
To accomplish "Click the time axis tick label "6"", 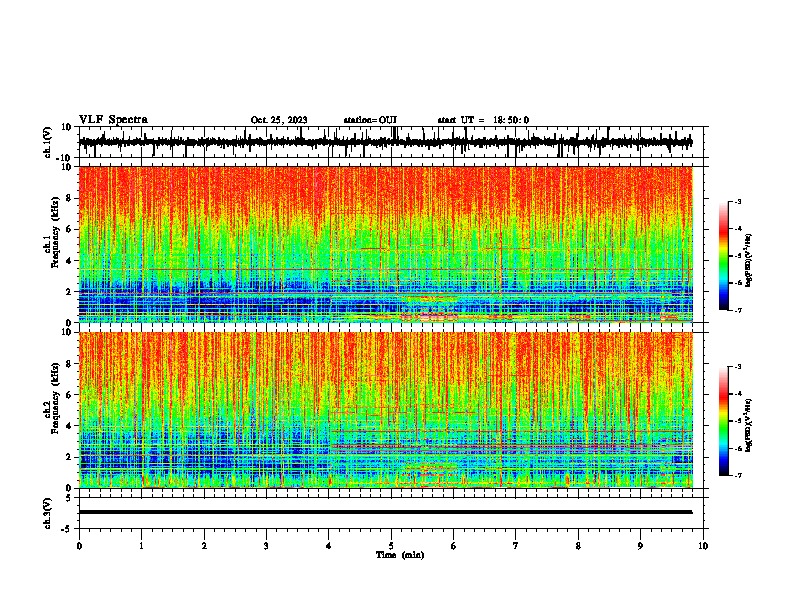I will coord(454,546).
